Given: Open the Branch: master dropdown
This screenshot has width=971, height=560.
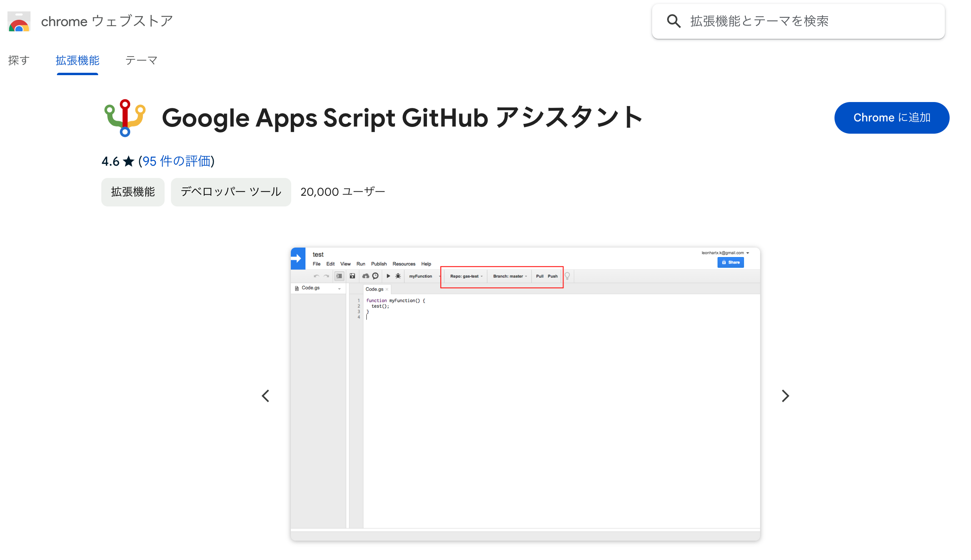Looking at the screenshot, I should click(510, 276).
